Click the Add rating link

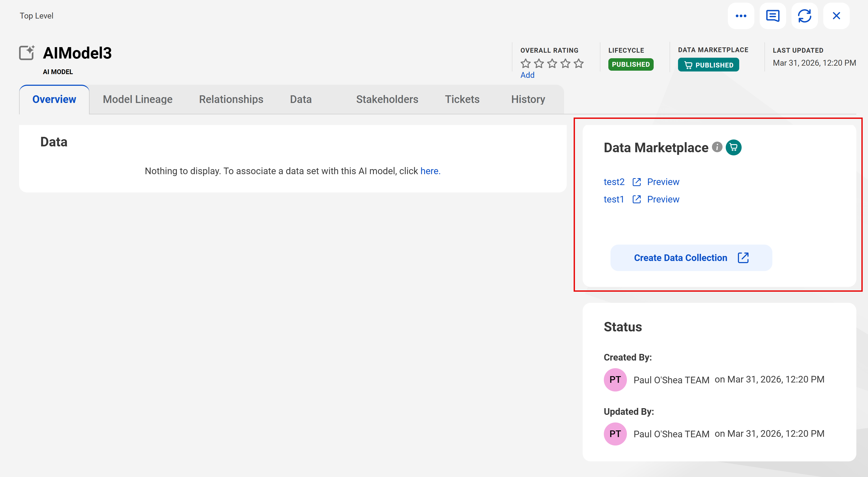click(527, 75)
